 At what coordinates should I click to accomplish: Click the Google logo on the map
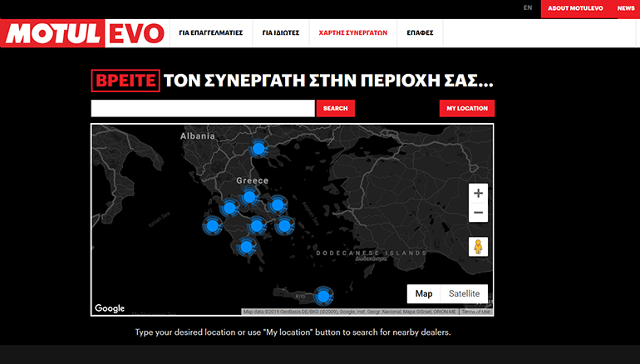[x=110, y=308]
